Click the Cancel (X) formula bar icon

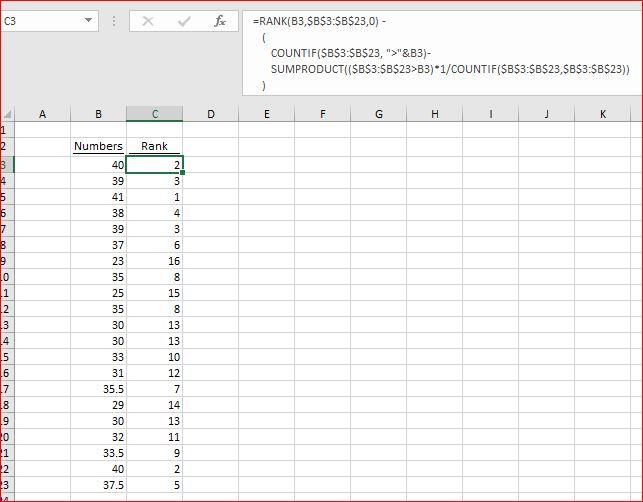(148, 21)
